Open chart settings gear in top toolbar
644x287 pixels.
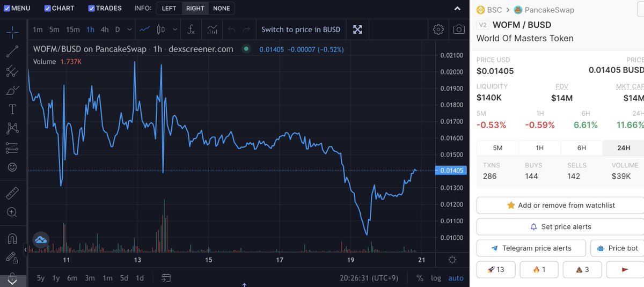click(x=438, y=30)
